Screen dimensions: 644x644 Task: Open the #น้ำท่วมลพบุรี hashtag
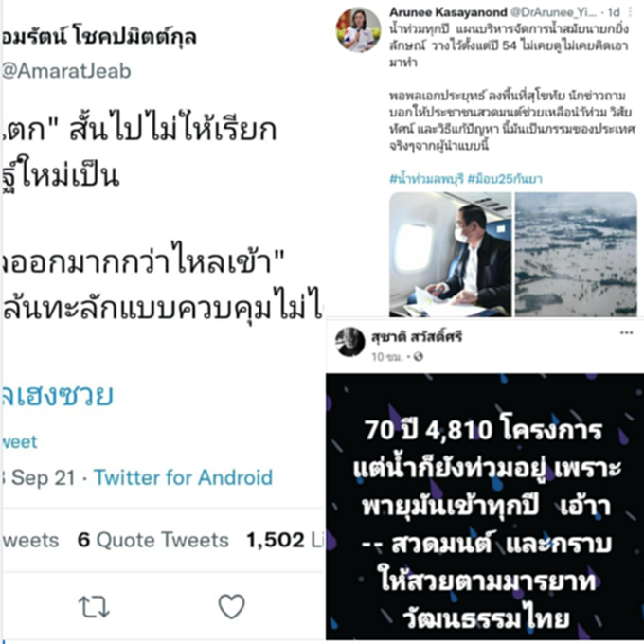pos(426,179)
